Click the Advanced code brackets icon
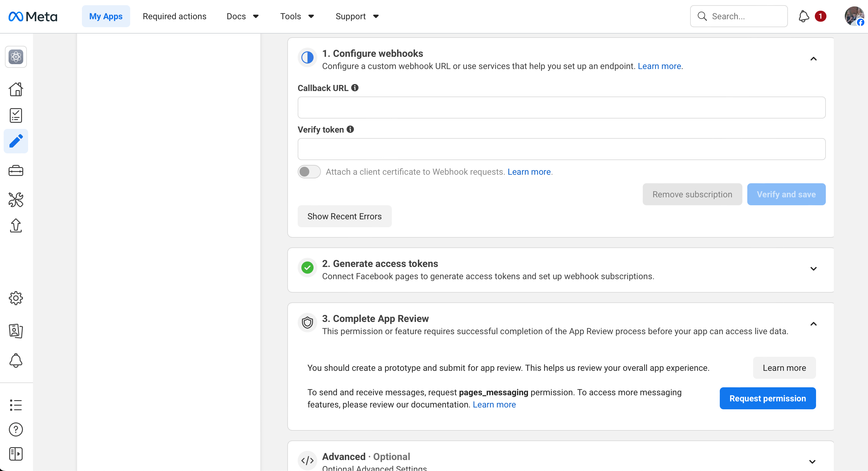Viewport: 868px width, 471px height. coord(307,461)
